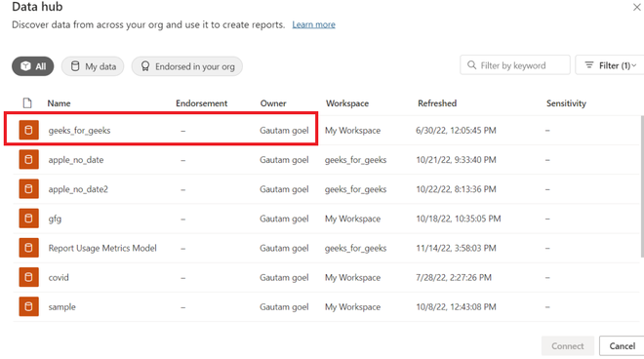Click the Connect button
Viewport: 644px width, 359px height.
click(568, 346)
